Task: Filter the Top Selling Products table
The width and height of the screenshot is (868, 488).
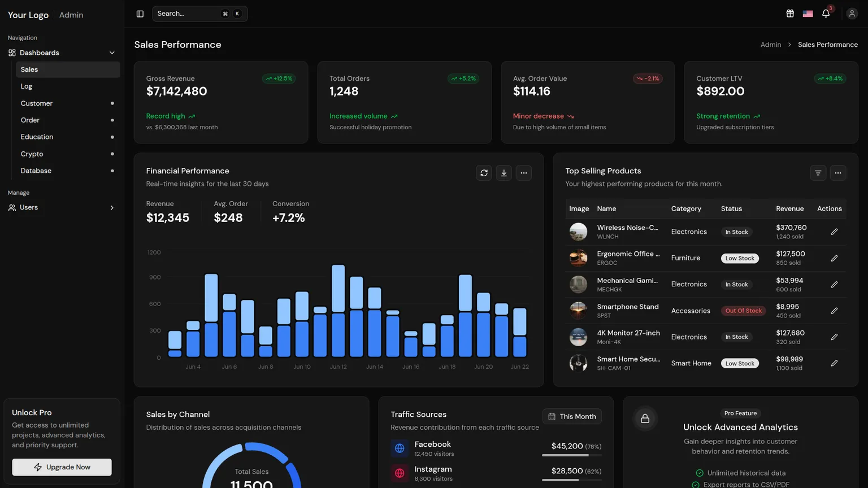Action: 818,173
